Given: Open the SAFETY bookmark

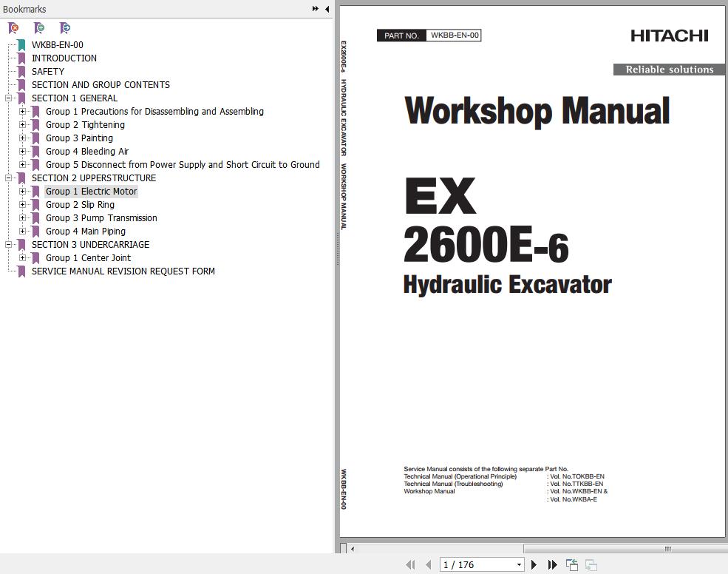Looking at the screenshot, I should [48, 72].
